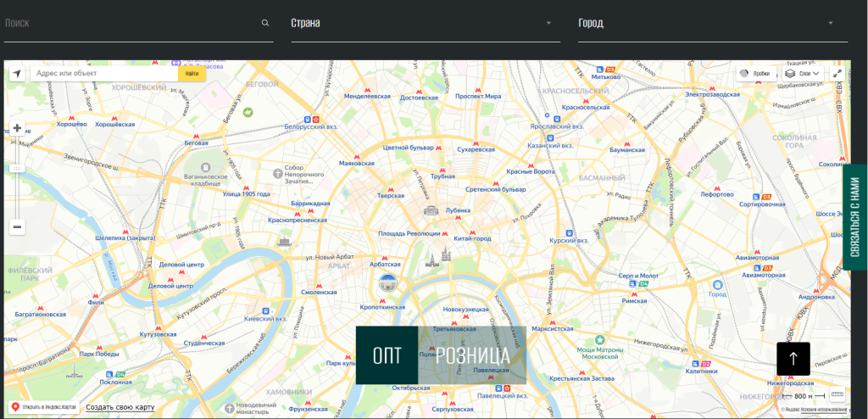
Task: Click the Новокузнецкая station label
Action: pos(466,310)
